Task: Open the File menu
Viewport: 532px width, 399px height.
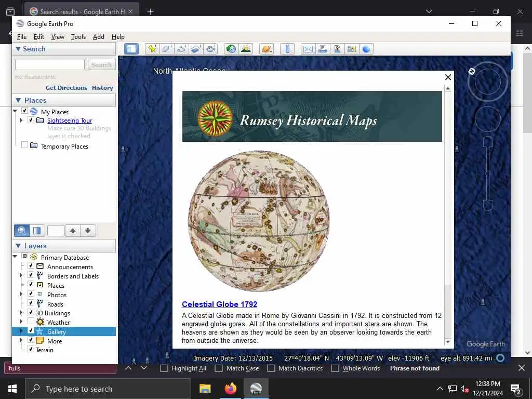Action: tap(22, 37)
